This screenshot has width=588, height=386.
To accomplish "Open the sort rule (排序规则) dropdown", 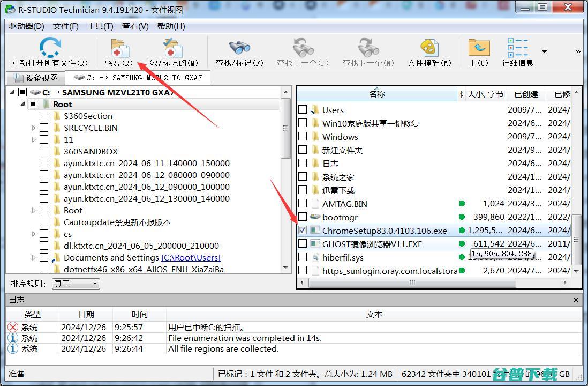I will point(76,284).
